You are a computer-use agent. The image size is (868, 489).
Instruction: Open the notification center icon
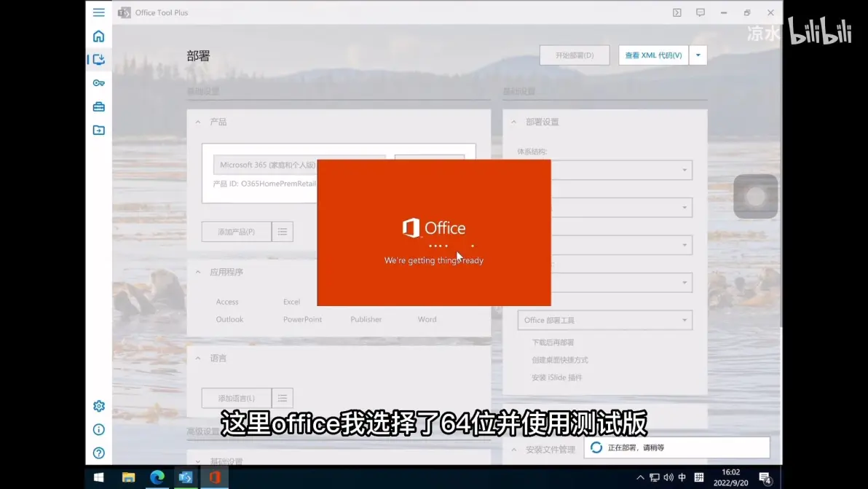[765, 478]
